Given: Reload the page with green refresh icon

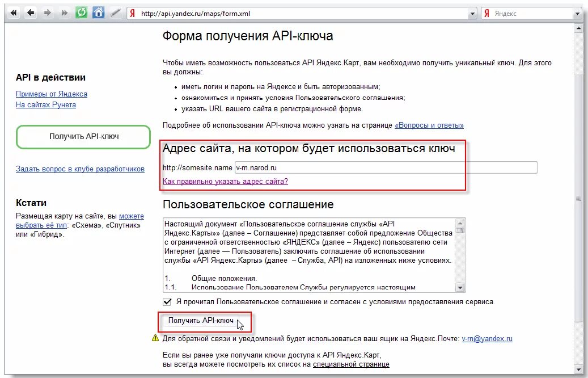Looking at the screenshot, I should click(x=82, y=12).
